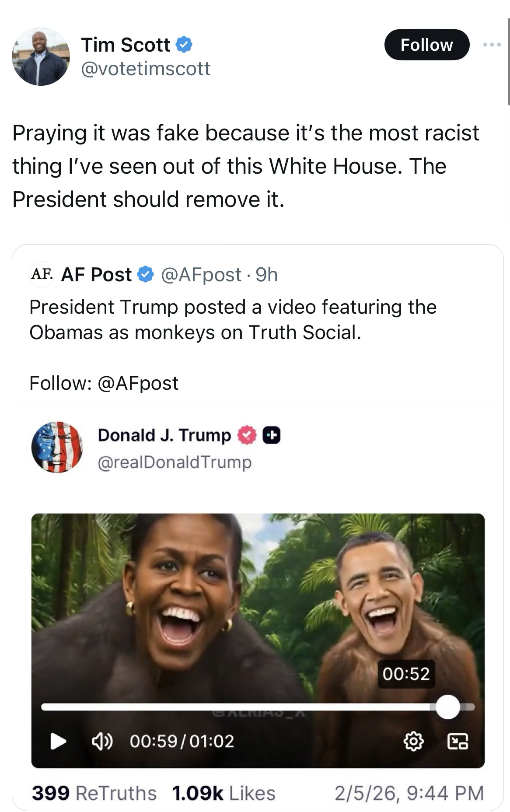Open the @votetimscott profile picture
Viewport: 510px width, 812px height.
pos(41,57)
